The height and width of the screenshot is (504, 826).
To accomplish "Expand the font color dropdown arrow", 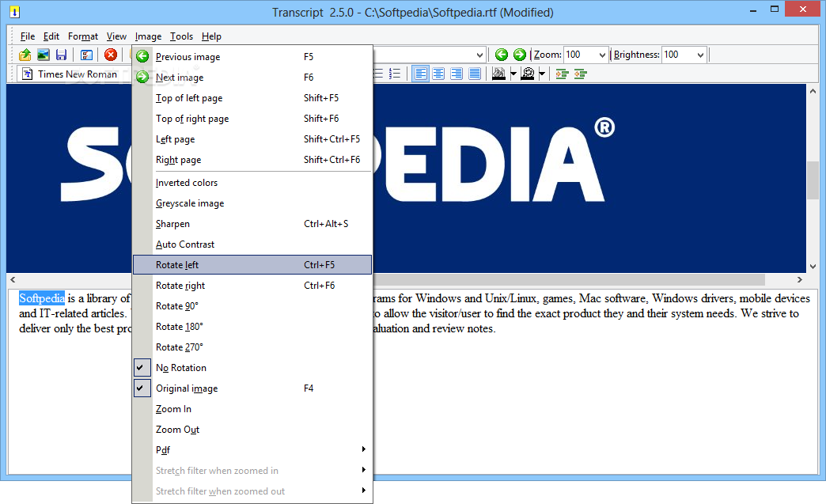I will click(541, 74).
